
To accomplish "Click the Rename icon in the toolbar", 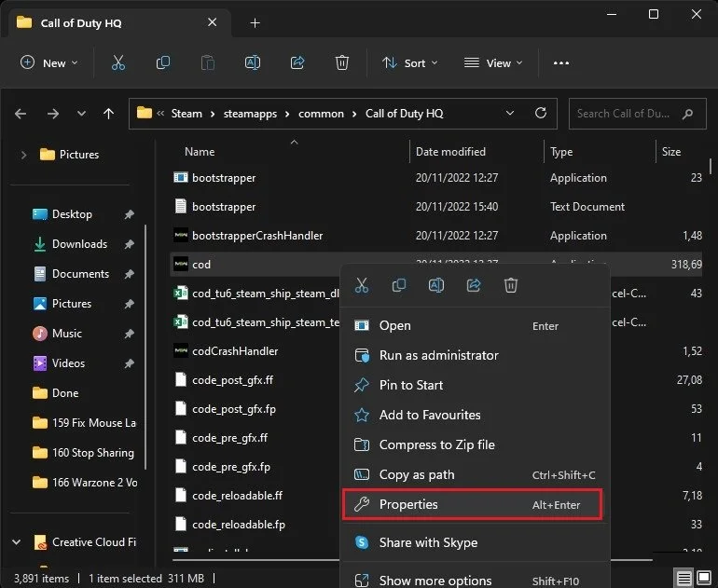I will [253, 62].
